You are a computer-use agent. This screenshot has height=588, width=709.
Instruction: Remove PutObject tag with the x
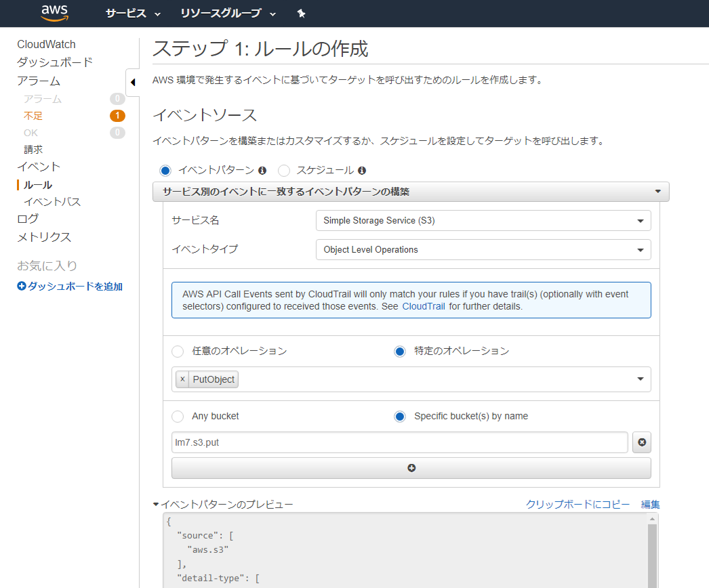pyautogui.click(x=182, y=379)
